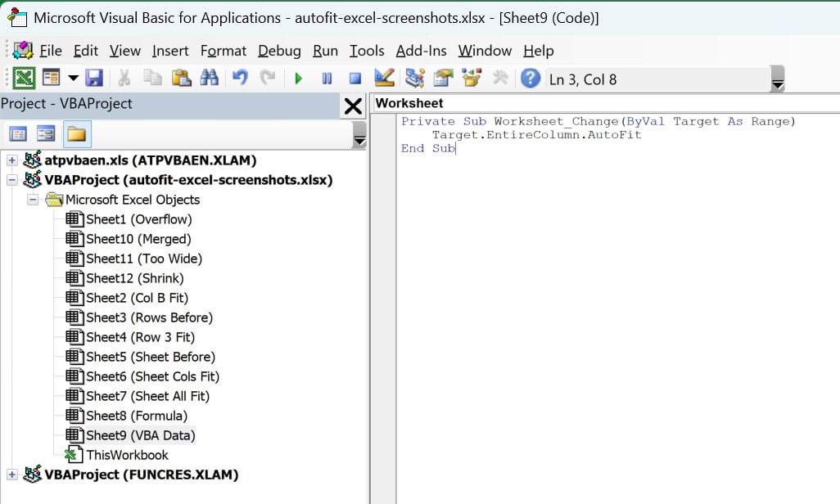
Task: Select ThisWorkbook in the tree
Action: pos(128,455)
